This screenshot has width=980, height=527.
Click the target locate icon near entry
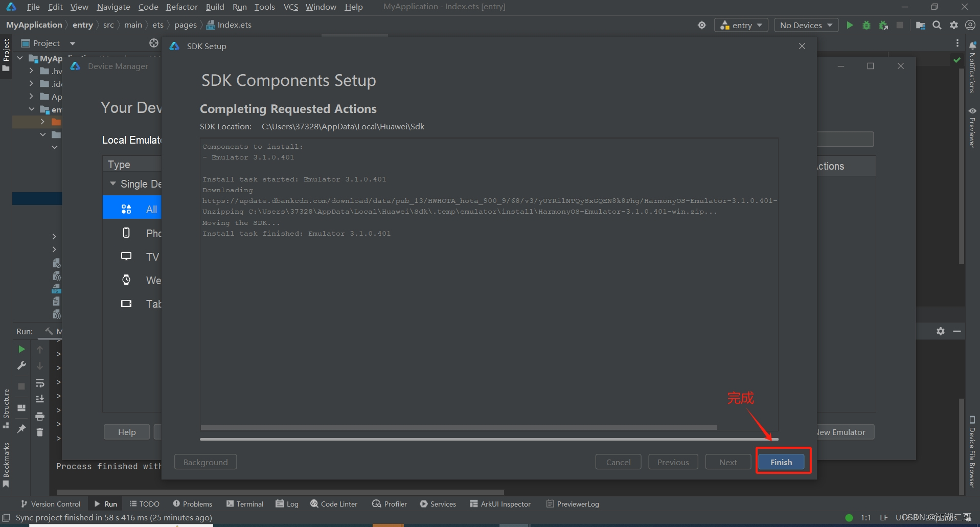point(702,25)
